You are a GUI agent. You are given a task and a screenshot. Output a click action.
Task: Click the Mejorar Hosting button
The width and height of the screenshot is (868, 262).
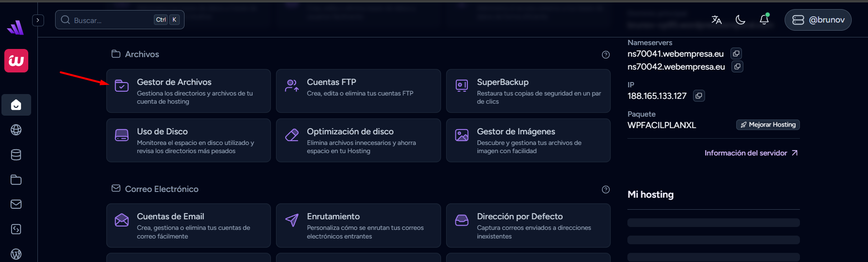point(768,125)
